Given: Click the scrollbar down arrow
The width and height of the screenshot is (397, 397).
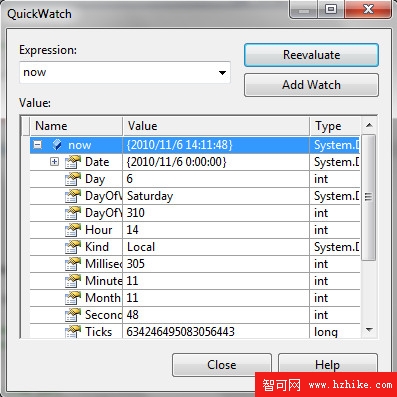Looking at the screenshot, I should point(369,330).
